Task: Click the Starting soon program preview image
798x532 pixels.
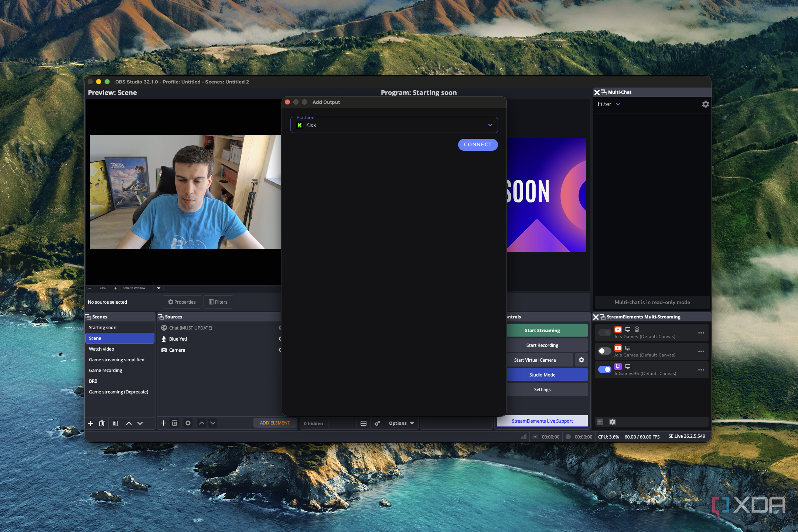Action: coord(546,195)
